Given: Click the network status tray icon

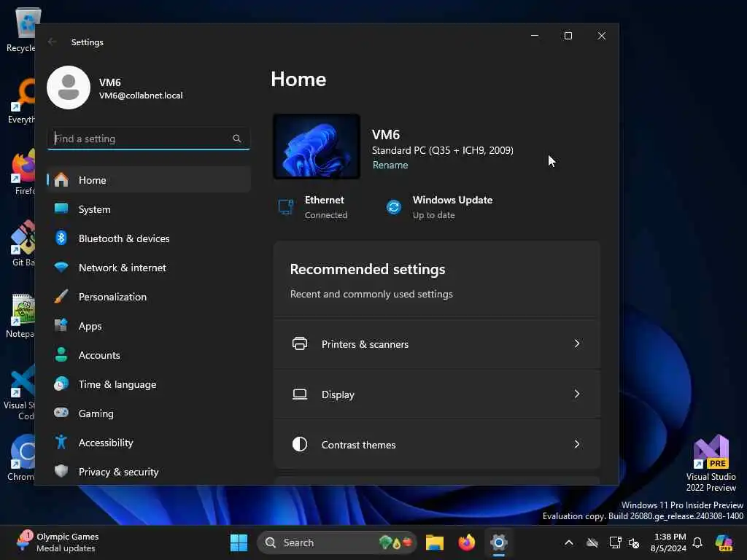Looking at the screenshot, I should pyautogui.click(x=615, y=542).
